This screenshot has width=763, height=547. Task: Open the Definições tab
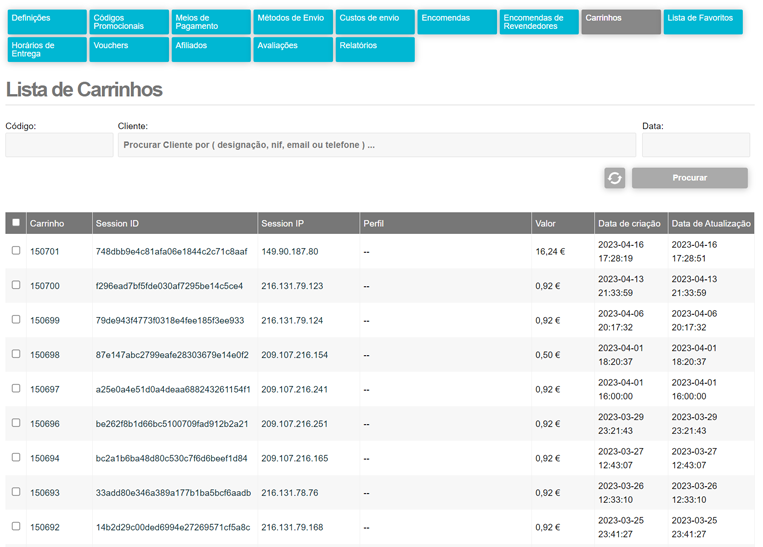click(x=45, y=22)
